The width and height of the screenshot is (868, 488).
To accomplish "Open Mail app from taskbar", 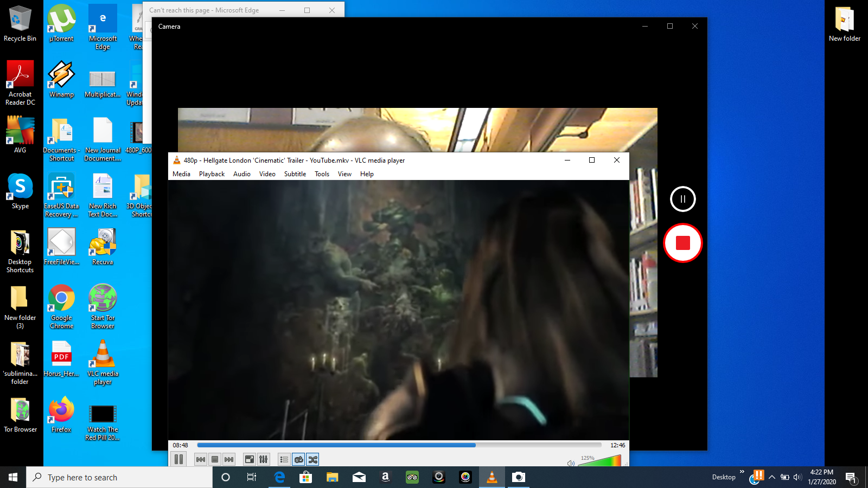I will pos(359,477).
